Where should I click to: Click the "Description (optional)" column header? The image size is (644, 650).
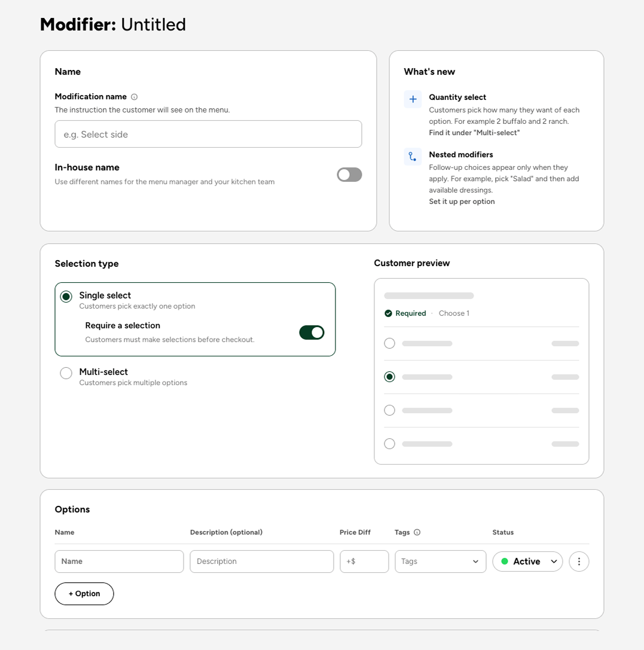226,532
